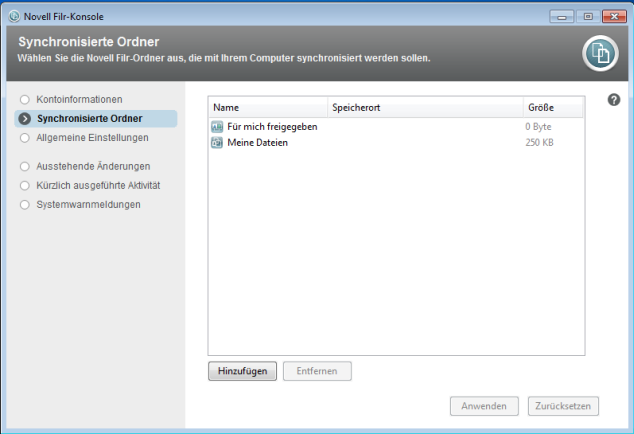Sort list by Name column header
The image size is (634, 434).
pyautogui.click(x=268, y=108)
